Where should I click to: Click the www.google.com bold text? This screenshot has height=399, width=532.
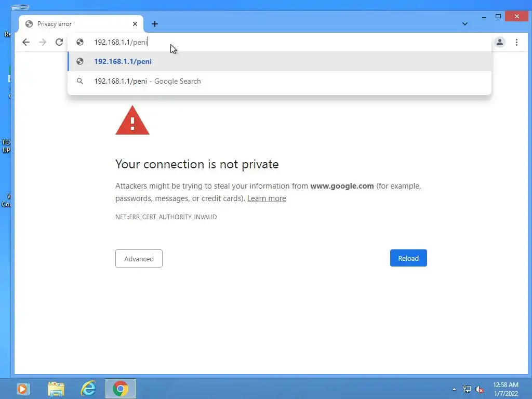click(342, 186)
